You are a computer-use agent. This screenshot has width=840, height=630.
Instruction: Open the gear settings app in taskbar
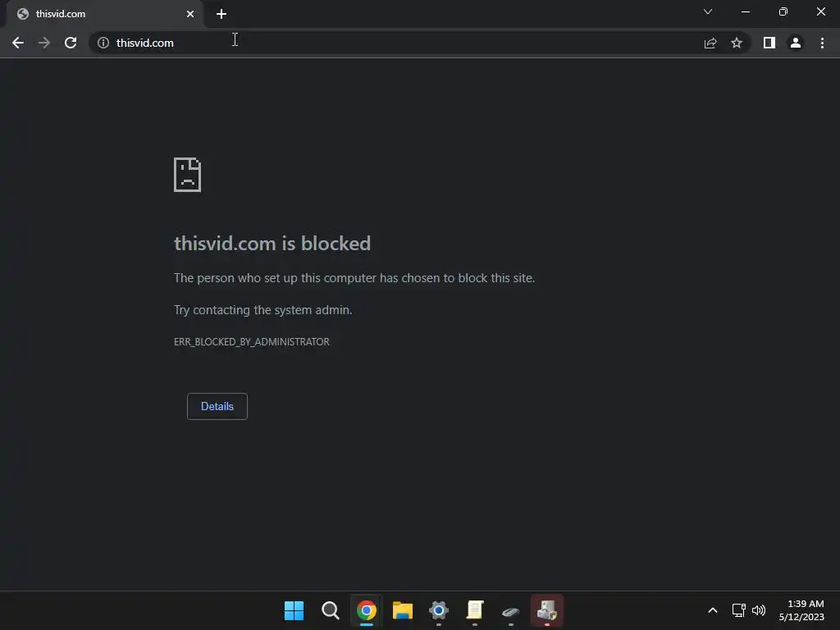coord(439,610)
